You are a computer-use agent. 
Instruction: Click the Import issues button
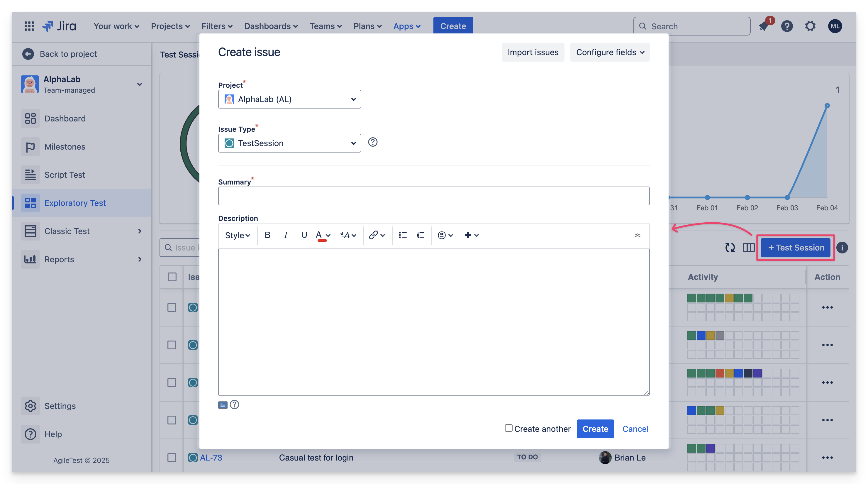[533, 52]
